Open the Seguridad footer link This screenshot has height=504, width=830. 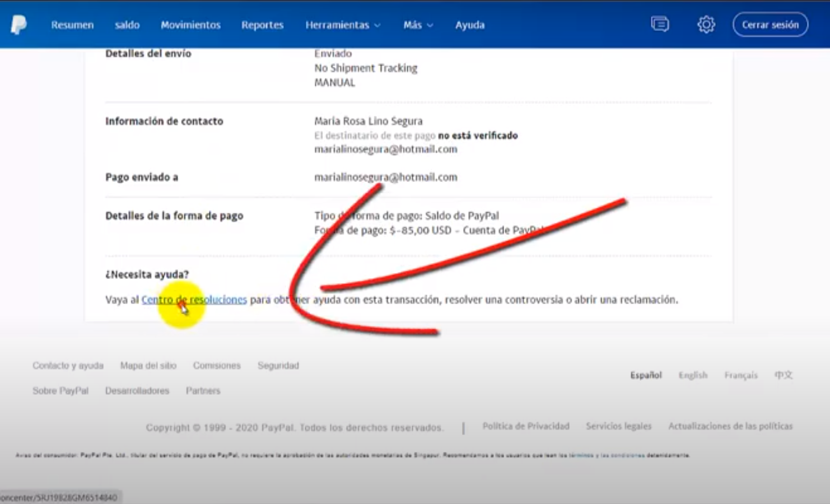(x=278, y=366)
